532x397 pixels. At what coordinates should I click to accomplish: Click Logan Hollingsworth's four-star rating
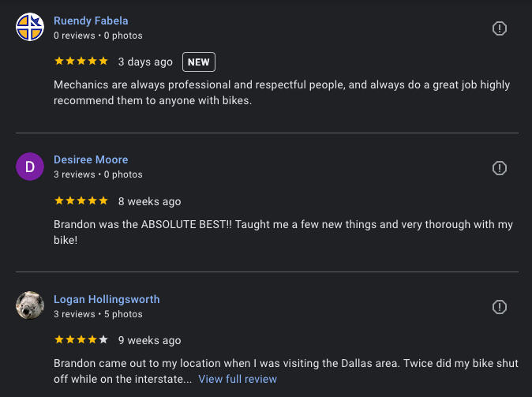81,340
